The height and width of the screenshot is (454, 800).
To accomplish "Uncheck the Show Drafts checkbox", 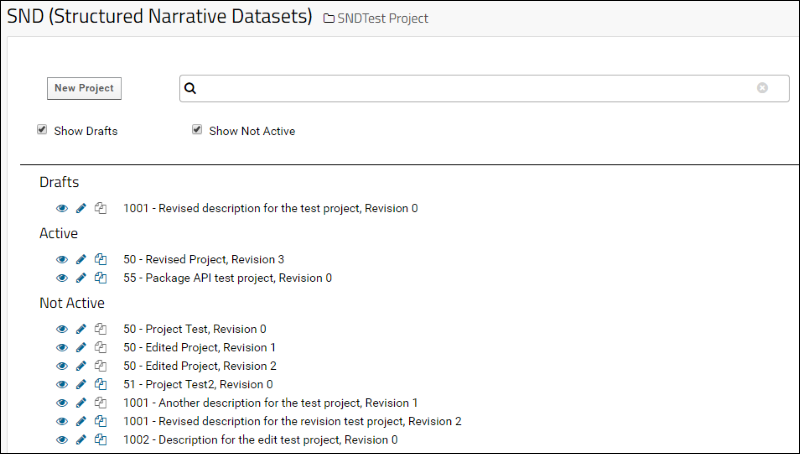I will pyautogui.click(x=42, y=130).
